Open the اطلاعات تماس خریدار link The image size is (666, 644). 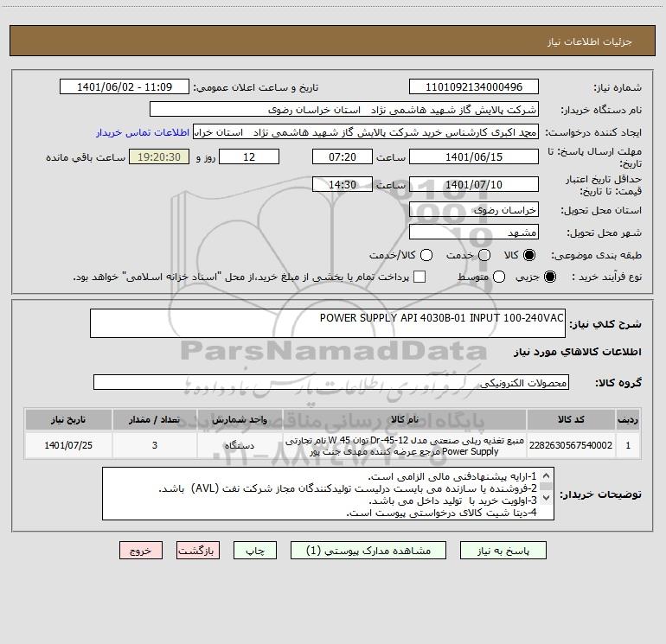143,132
